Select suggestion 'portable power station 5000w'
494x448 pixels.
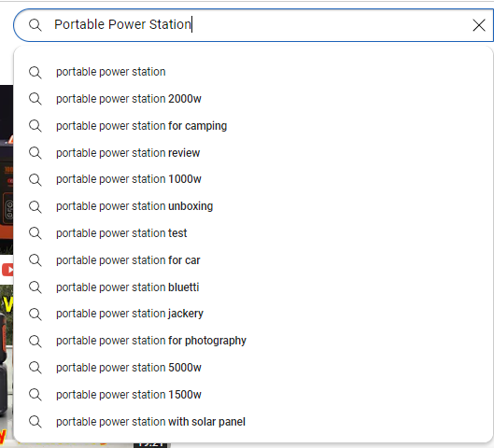click(x=253, y=368)
